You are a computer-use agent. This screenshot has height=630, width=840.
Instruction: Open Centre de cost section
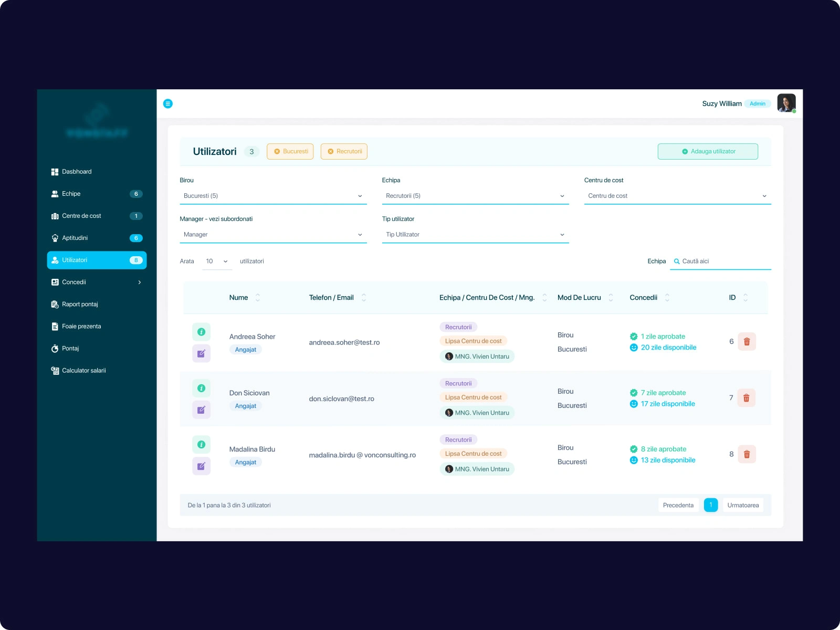[x=97, y=216]
